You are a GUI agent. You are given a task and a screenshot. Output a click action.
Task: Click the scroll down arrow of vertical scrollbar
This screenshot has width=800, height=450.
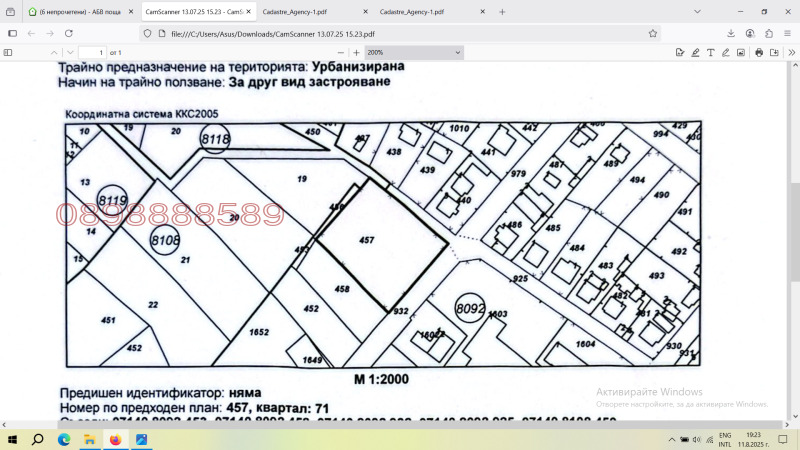coord(795,417)
